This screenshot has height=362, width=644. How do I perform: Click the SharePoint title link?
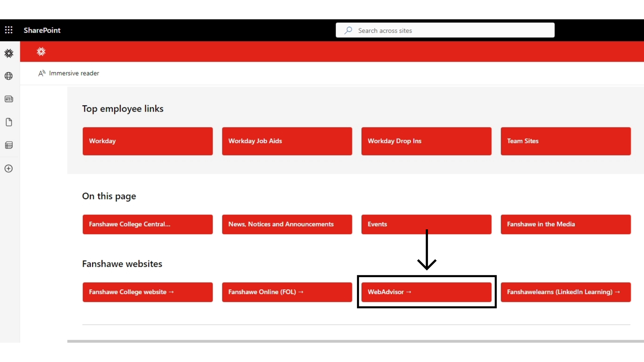42,30
